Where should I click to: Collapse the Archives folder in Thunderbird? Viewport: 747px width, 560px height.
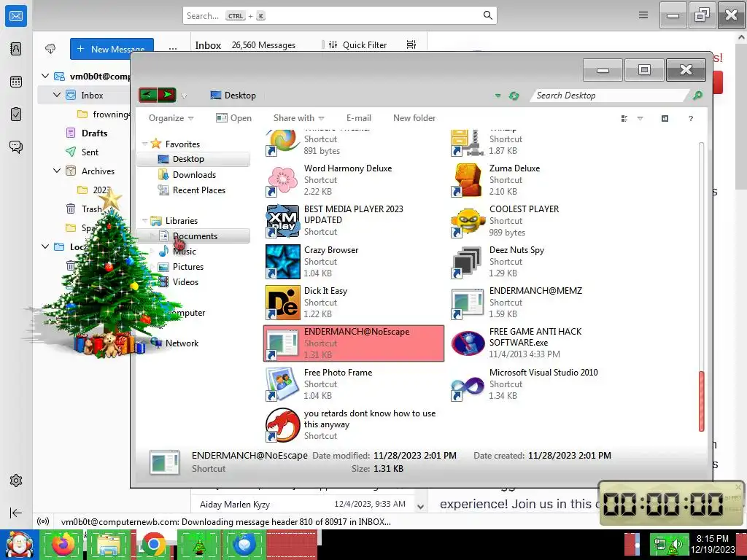coord(57,171)
